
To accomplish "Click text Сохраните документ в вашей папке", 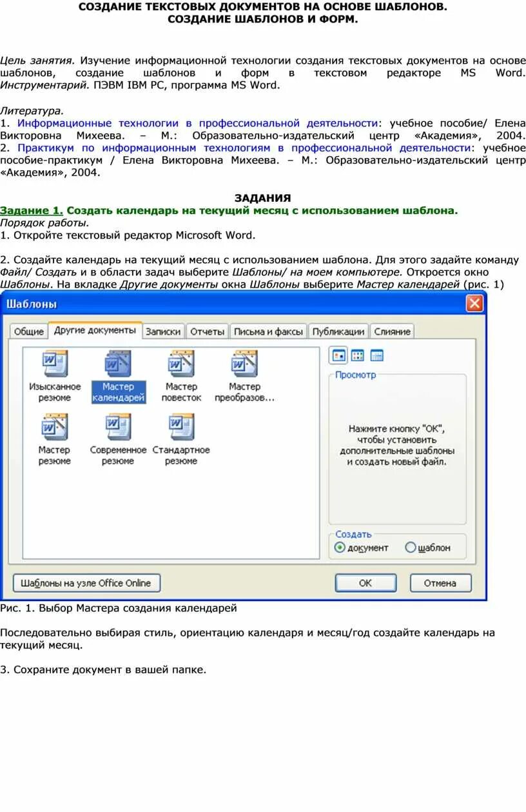I will click(x=110, y=670).
